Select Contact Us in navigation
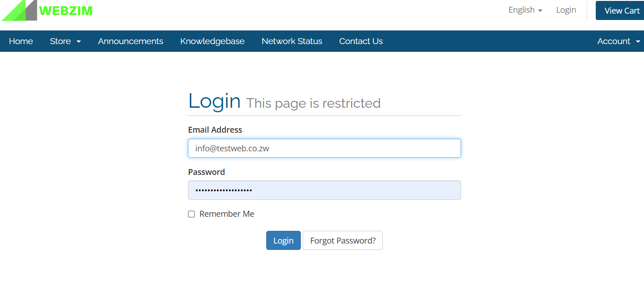The width and height of the screenshot is (644, 294). (x=361, y=41)
